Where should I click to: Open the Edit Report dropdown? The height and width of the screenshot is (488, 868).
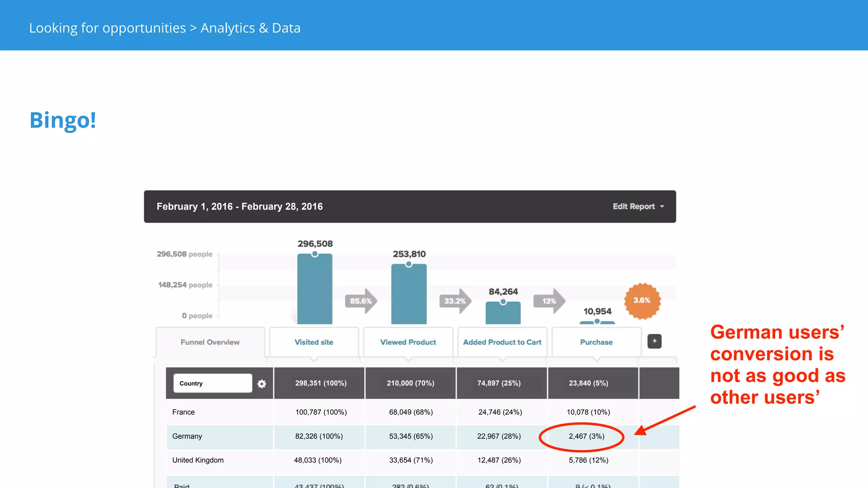[638, 206]
